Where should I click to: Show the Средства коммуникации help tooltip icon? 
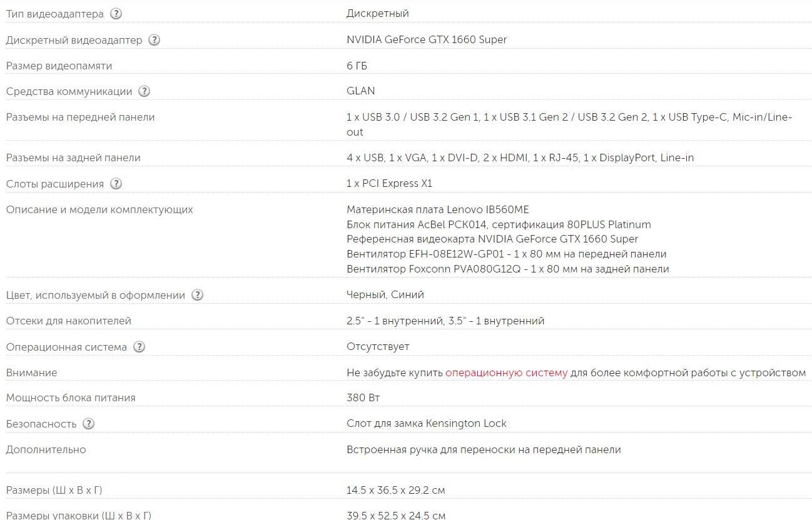[144, 91]
